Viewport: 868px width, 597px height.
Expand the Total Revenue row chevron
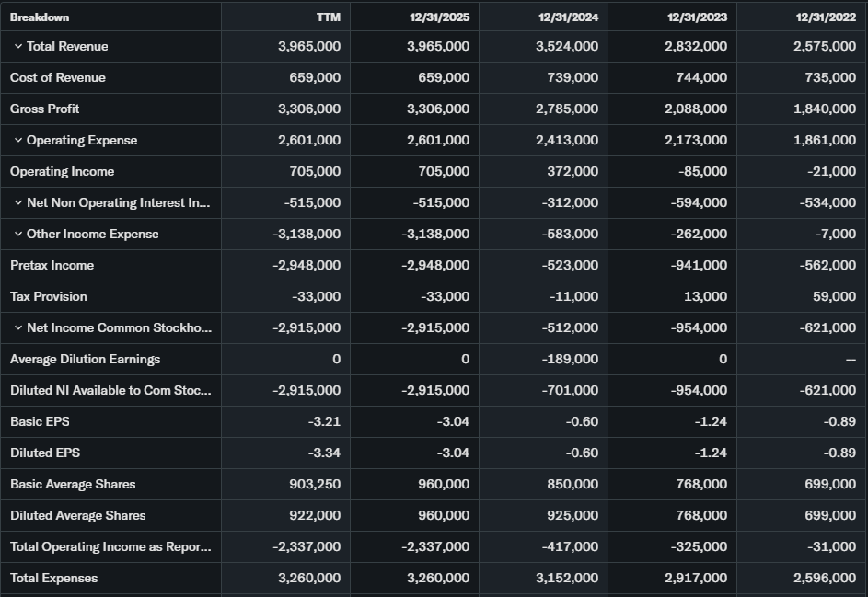click(18, 46)
